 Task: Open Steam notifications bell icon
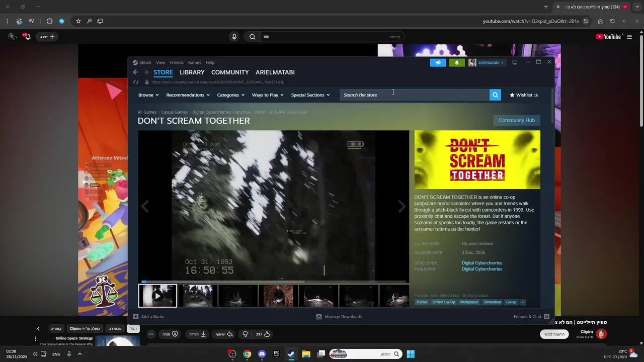pyautogui.click(x=456, y=62)
